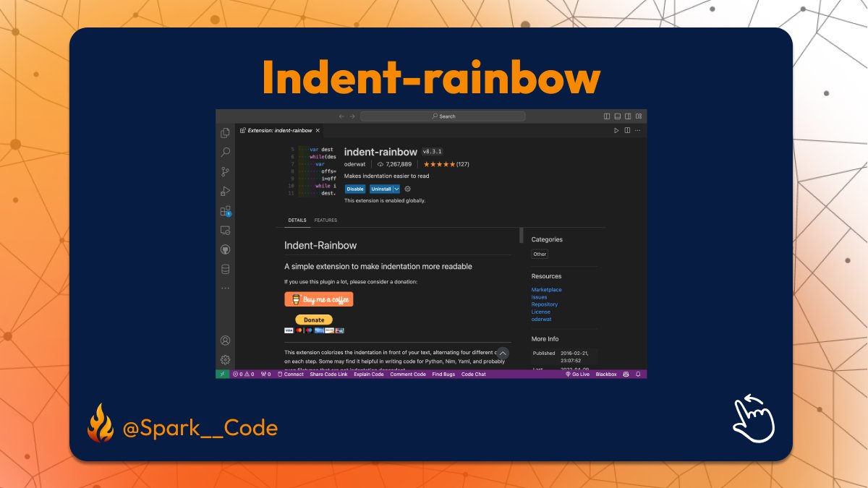The height and width of the screenshot is (488, 868).
Task: Open the GitHub view in activity bar
Action: click(x=225, y=249)
